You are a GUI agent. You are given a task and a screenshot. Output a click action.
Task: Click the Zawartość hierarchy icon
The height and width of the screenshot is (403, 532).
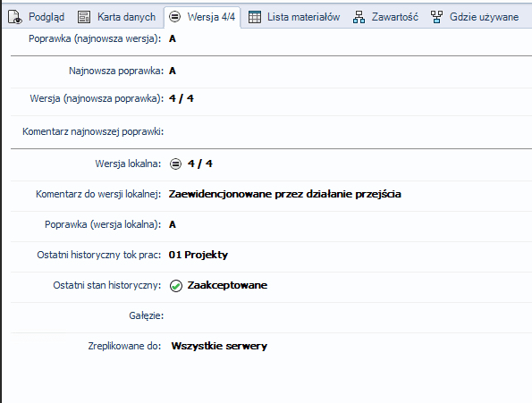pos(359,17)
